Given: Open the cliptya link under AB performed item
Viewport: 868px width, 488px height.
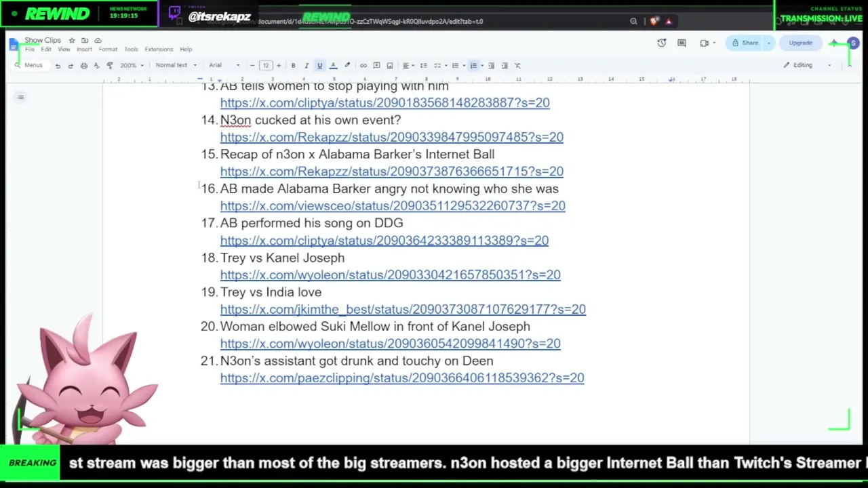Looking at the screenshot, I should click(x=384, y=241).
